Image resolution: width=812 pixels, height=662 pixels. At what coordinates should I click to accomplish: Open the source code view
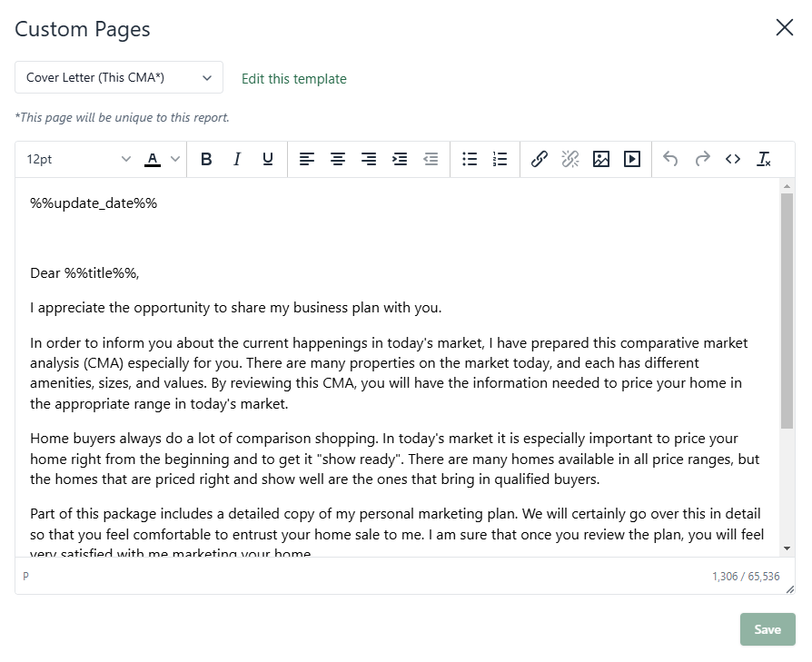pos(733,159)
